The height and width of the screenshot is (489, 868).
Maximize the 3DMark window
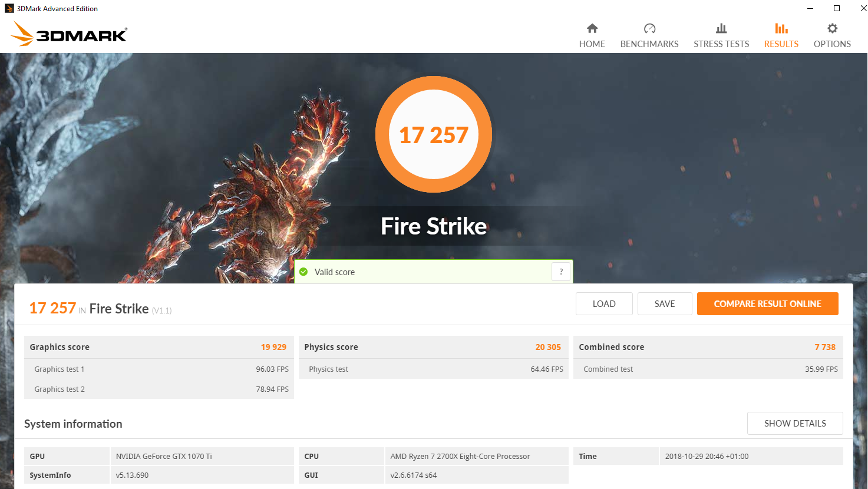837,8
